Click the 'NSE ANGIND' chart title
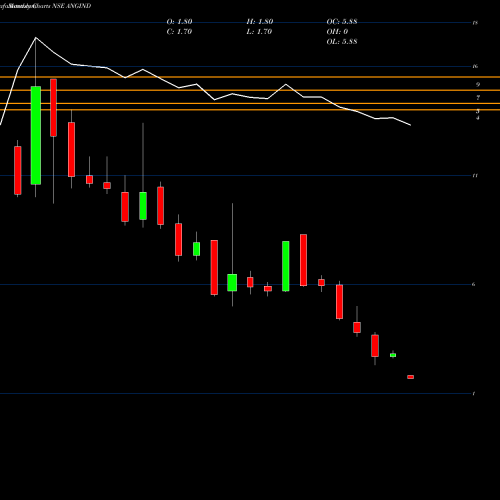This screenshot has height=500, width=500. click(72, 6)
